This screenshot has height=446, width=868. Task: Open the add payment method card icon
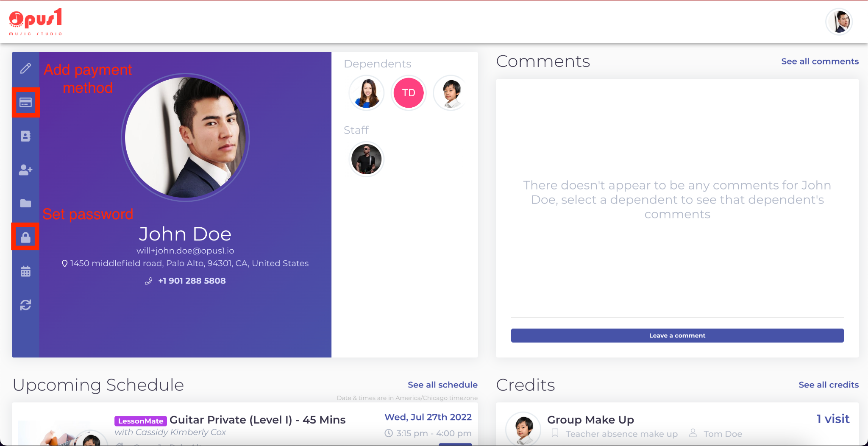[25, 103]
